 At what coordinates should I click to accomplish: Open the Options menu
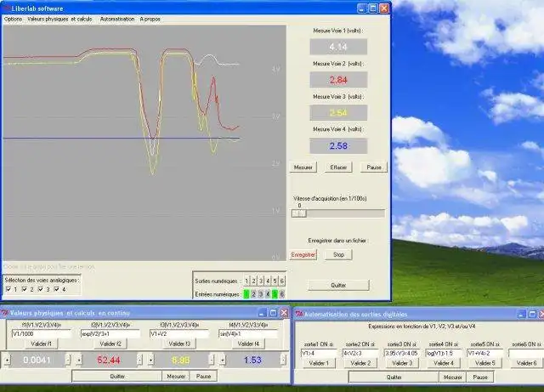pyautogui.click(x=14, y=18)
